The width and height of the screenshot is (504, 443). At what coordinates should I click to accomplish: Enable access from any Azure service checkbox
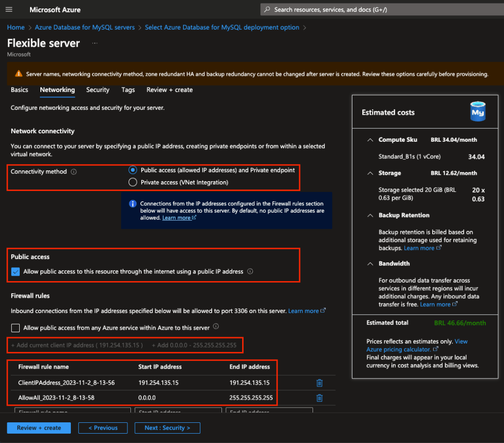(16, 328)
